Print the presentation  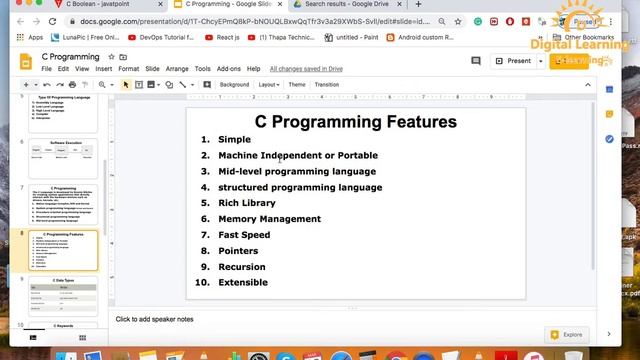tap(72, 84)
